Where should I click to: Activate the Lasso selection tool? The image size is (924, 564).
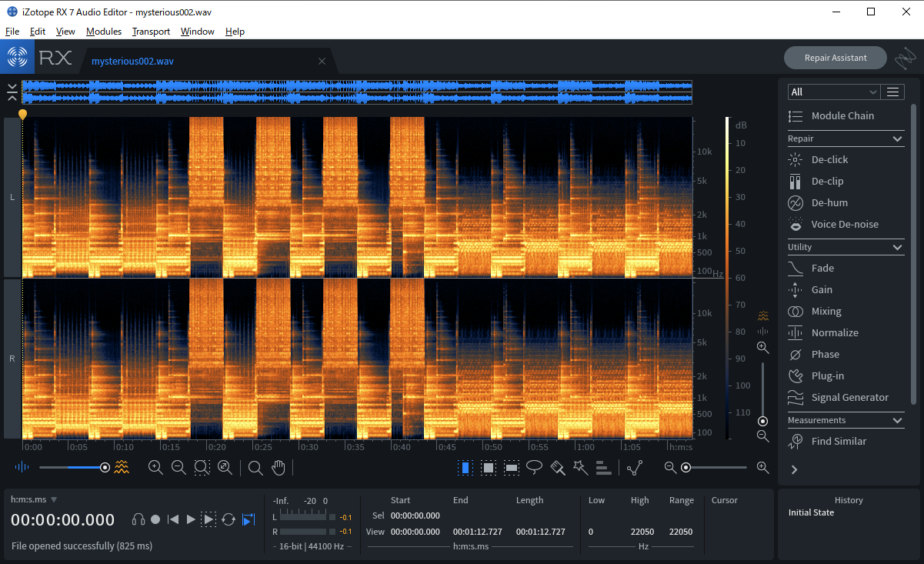point(535,467)
